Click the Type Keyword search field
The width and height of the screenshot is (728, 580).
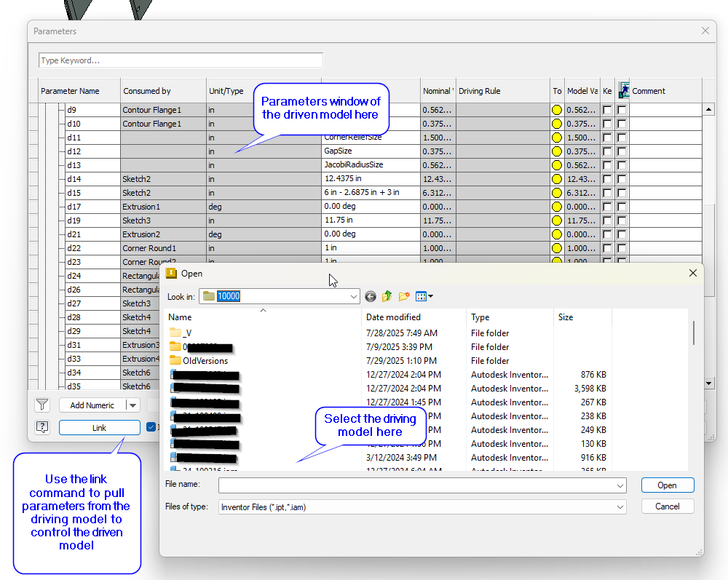click(x=181, y=60)
